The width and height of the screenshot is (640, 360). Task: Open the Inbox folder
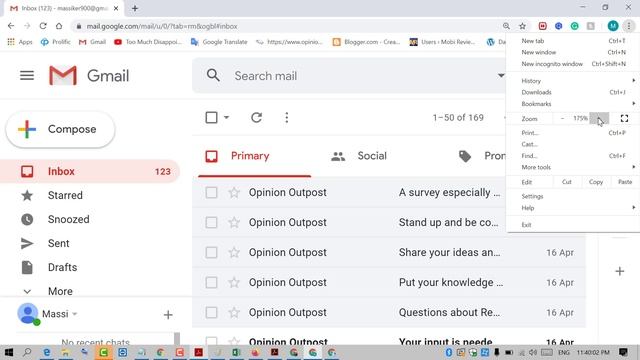(x=90, y=171)
